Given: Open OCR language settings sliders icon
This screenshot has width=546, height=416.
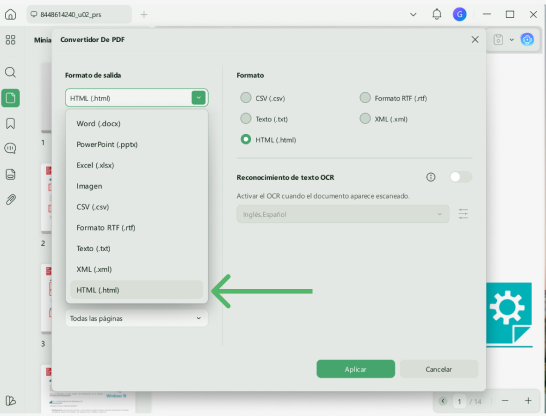Looking at the screenshot, I should [463, 214].
